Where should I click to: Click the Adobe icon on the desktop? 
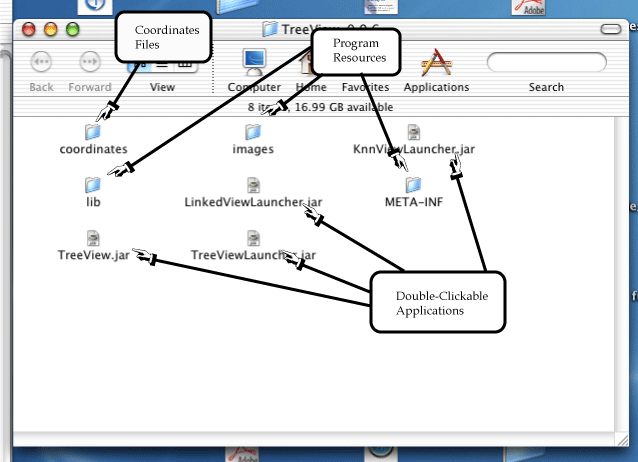(x=528, y=7)
